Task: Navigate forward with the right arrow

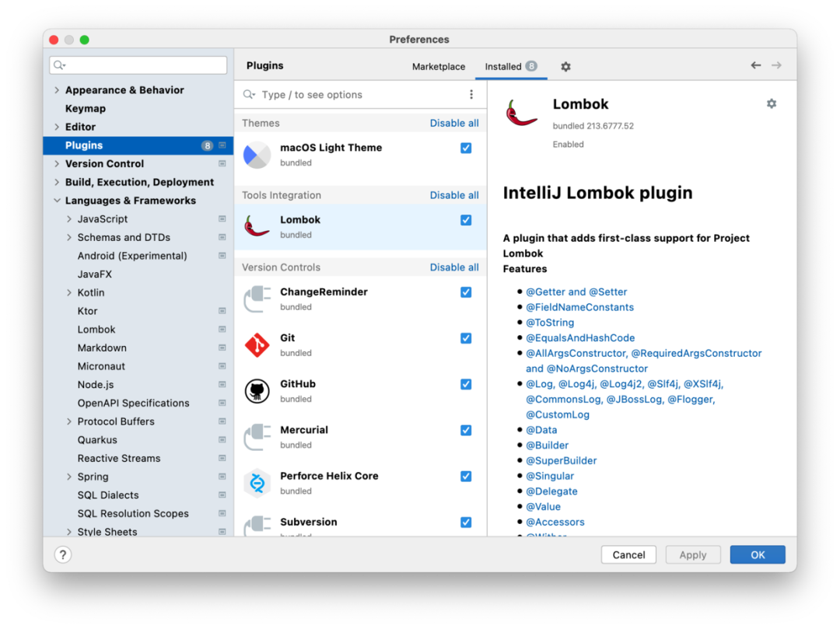Action: [776, 65]
